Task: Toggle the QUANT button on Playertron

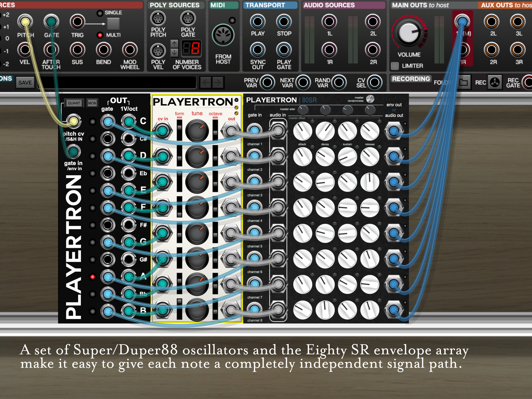Action: (74, 103)
